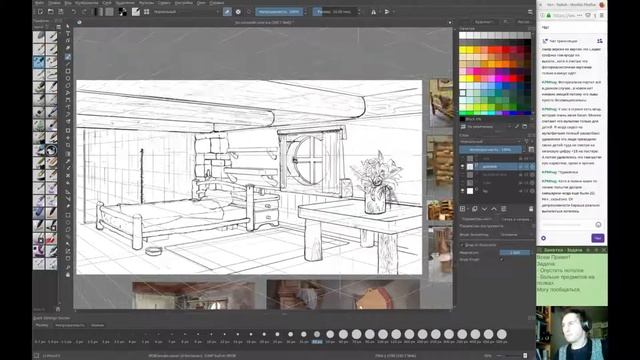Show the hidden layer just below the selected layer
640x360 pixels.
click(462, 174)
